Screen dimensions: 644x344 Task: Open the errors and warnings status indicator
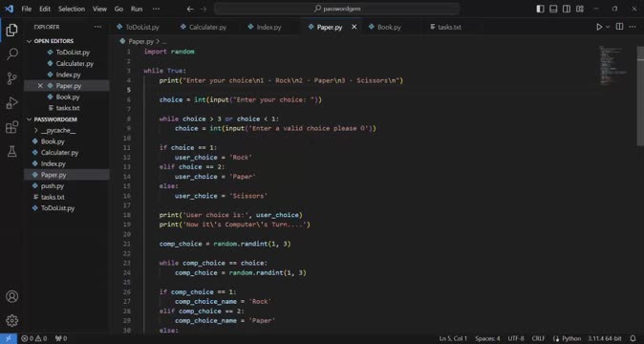(x=33, y=338)
